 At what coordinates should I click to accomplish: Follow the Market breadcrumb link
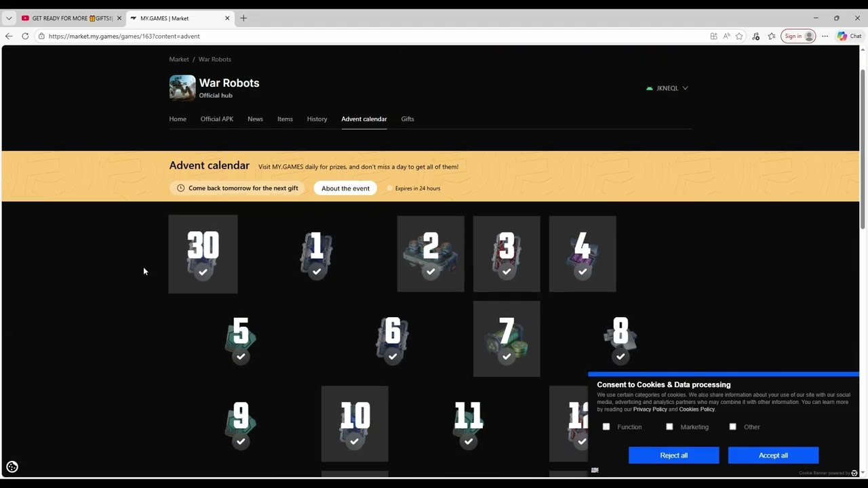[179, 59]
